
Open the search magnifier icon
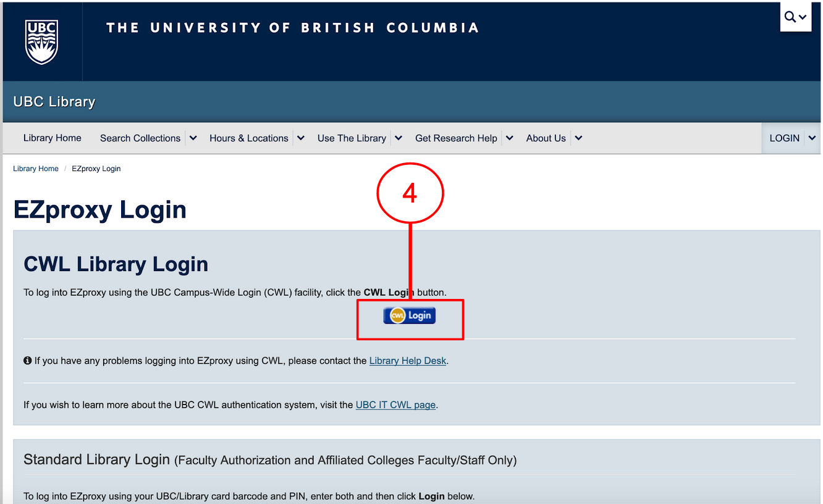(790, 17)
